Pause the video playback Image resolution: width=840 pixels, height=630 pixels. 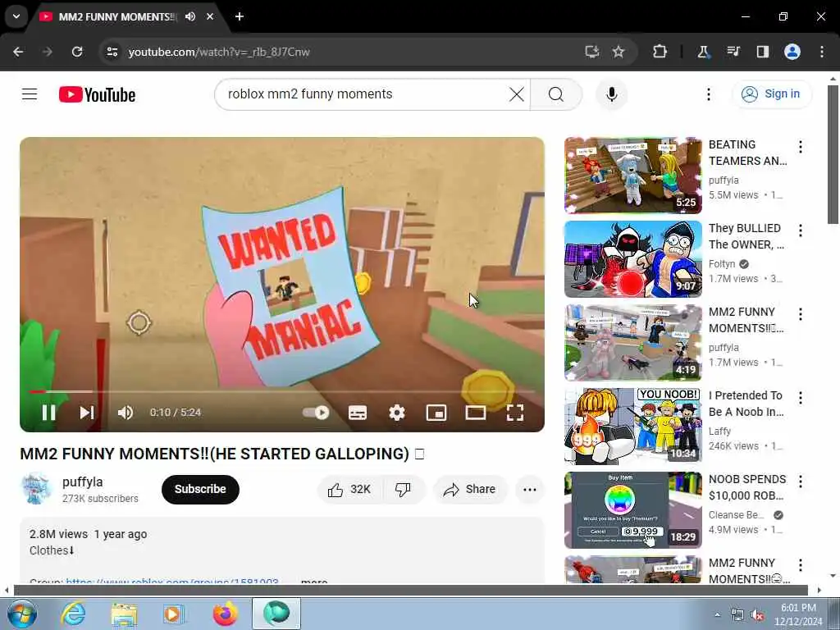pyautogui.click(x=48, y=413)
